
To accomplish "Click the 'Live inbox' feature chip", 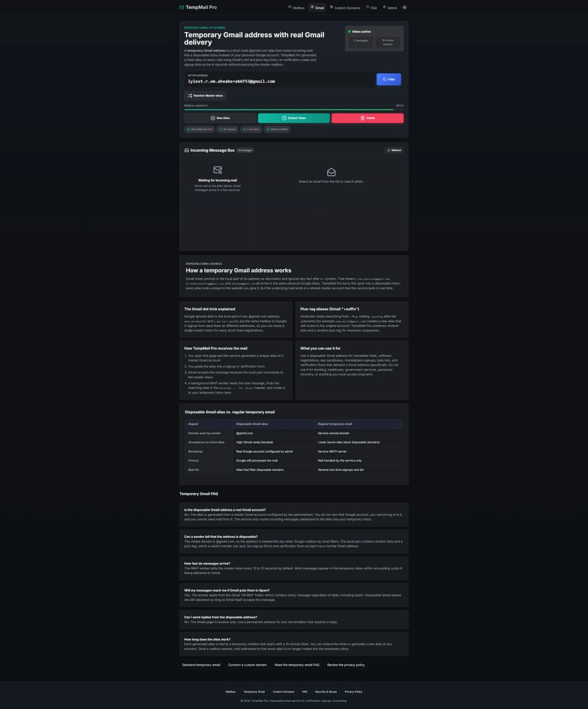I will pyautogui.click(x=251, y=129).
